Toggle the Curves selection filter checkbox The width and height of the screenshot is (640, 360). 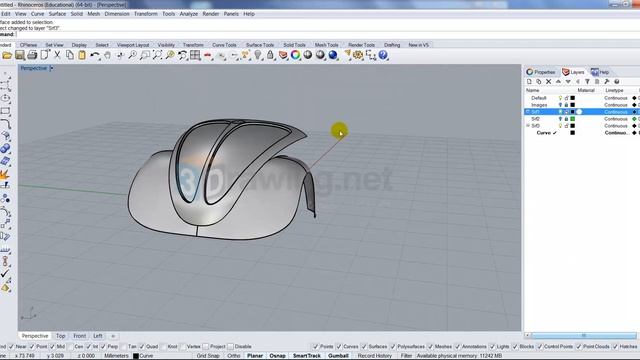pos(339,347)
